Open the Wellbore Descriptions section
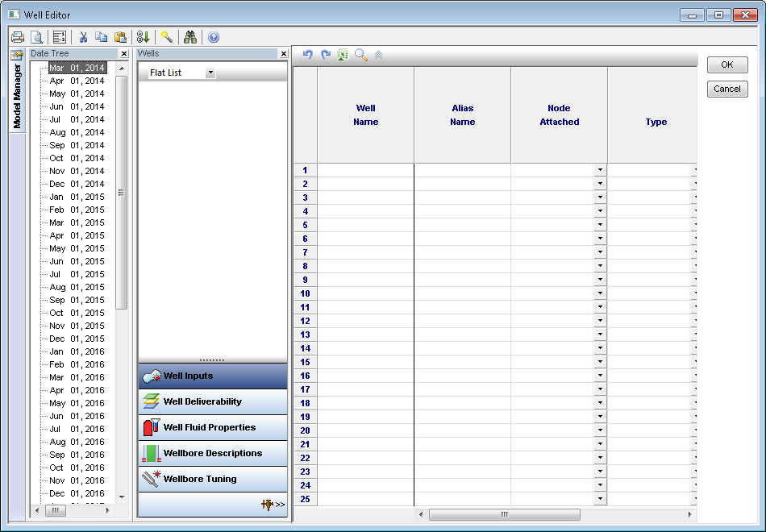The height and width of the screenshot is (532, 766). coord(213,453)
